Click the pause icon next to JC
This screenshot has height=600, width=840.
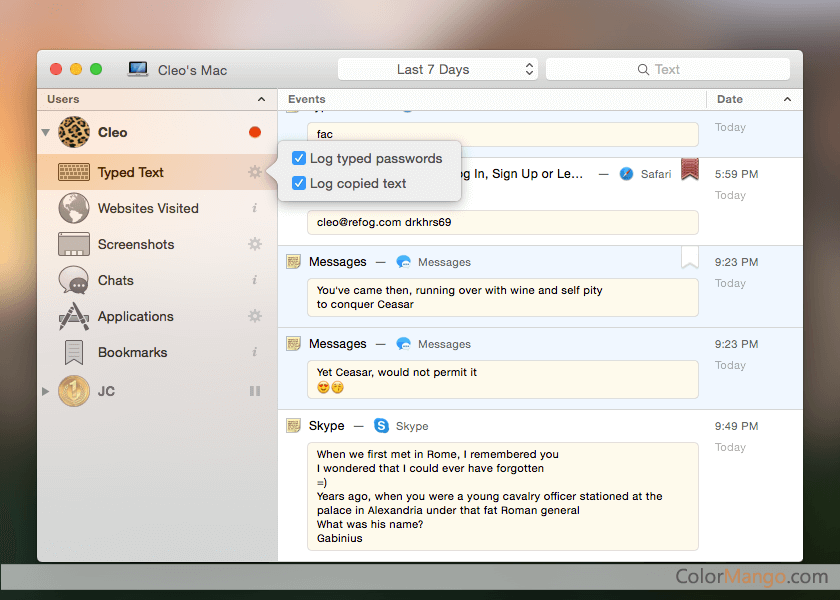pos(255,391)
